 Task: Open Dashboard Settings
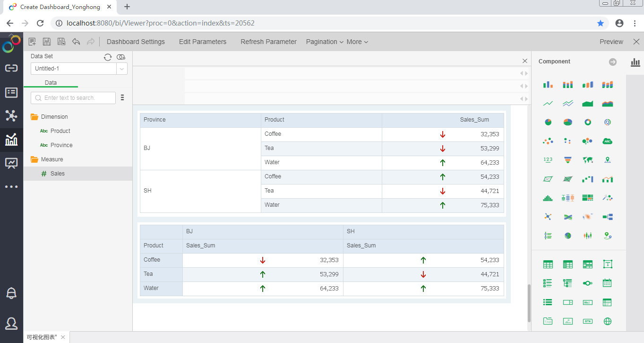(x=136, y=42)
